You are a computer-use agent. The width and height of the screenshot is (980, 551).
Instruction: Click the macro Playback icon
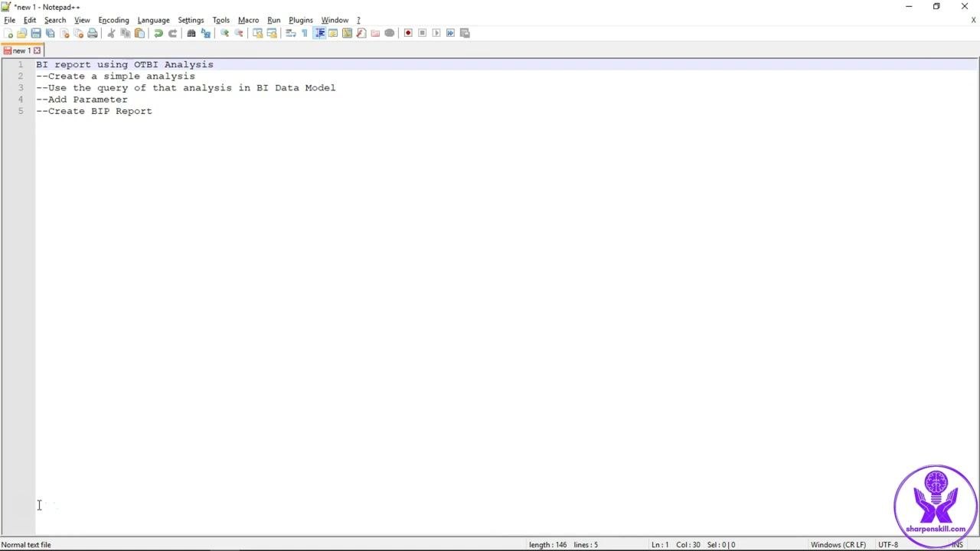(436, 33)
